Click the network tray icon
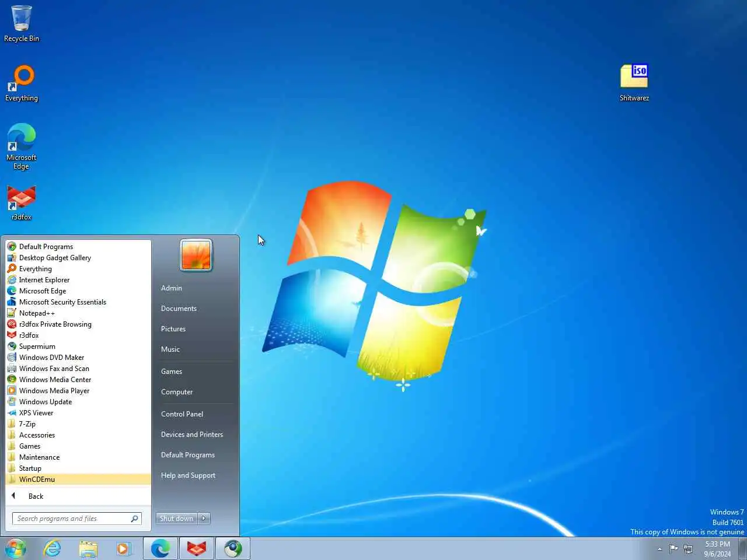 pos(689,549)
